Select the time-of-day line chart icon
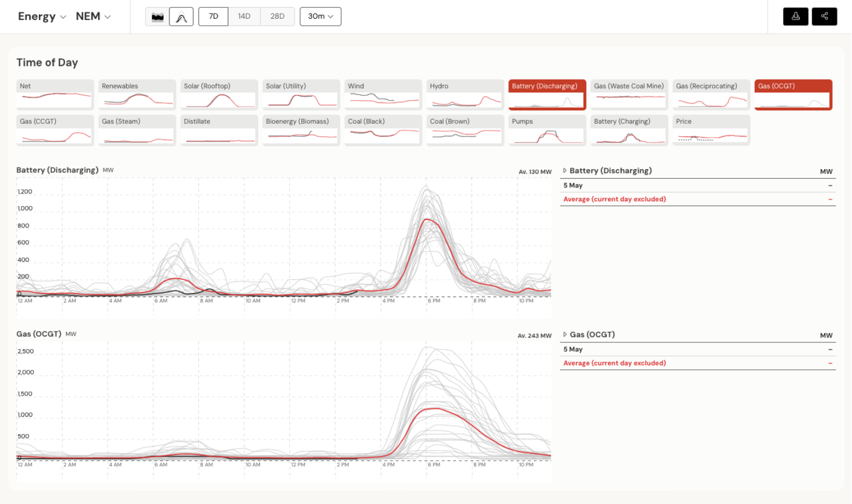852x504 pixels. (x=181, y=17)
